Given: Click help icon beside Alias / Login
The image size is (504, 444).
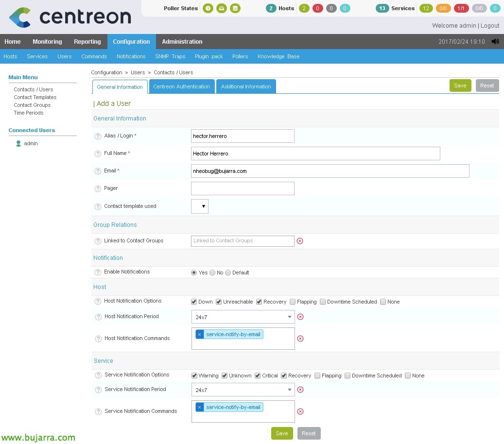Looking at the screenshot, I should [98, 137].
